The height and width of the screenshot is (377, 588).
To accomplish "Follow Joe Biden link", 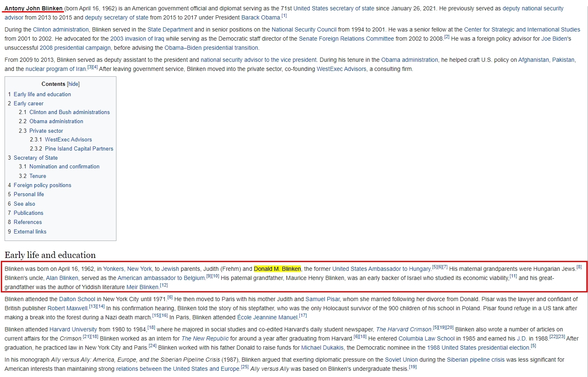I will (554, 39).
